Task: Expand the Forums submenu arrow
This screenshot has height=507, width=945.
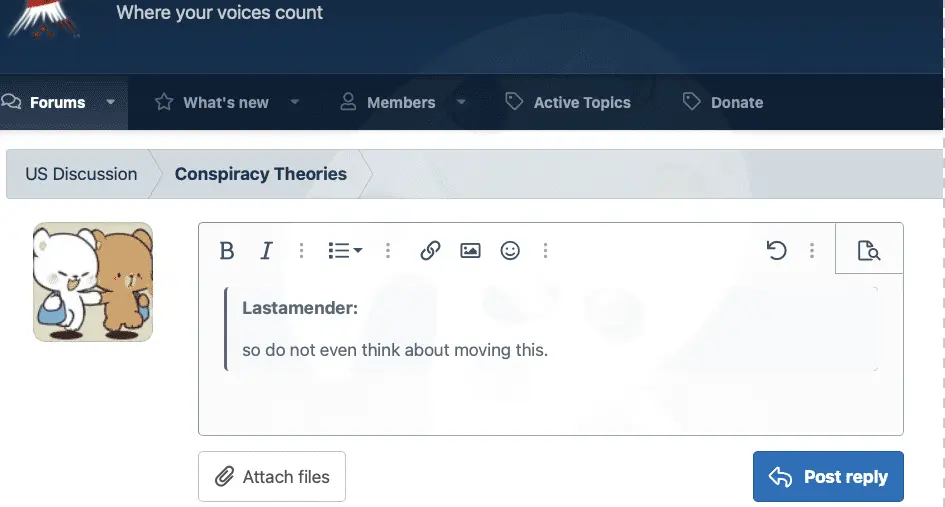Action: point(111,102)
